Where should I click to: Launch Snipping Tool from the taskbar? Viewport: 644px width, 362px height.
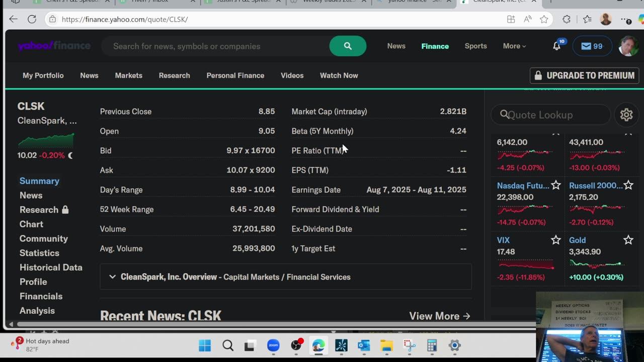pos(410,345)
